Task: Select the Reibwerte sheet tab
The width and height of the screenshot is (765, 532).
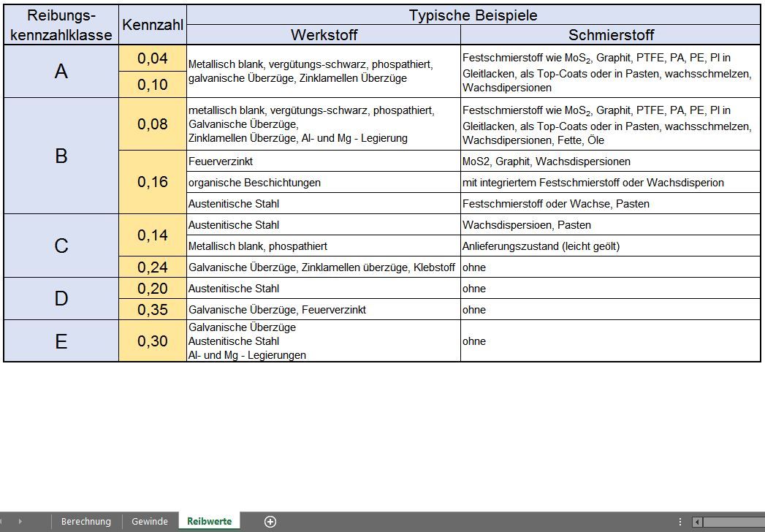Action: point(209,521)
